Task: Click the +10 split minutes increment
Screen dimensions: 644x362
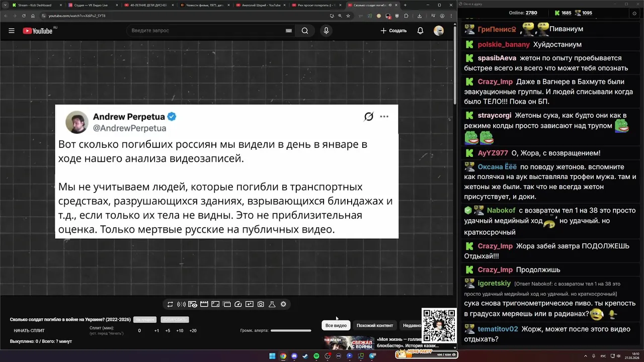Action: (x=180, y=331)
